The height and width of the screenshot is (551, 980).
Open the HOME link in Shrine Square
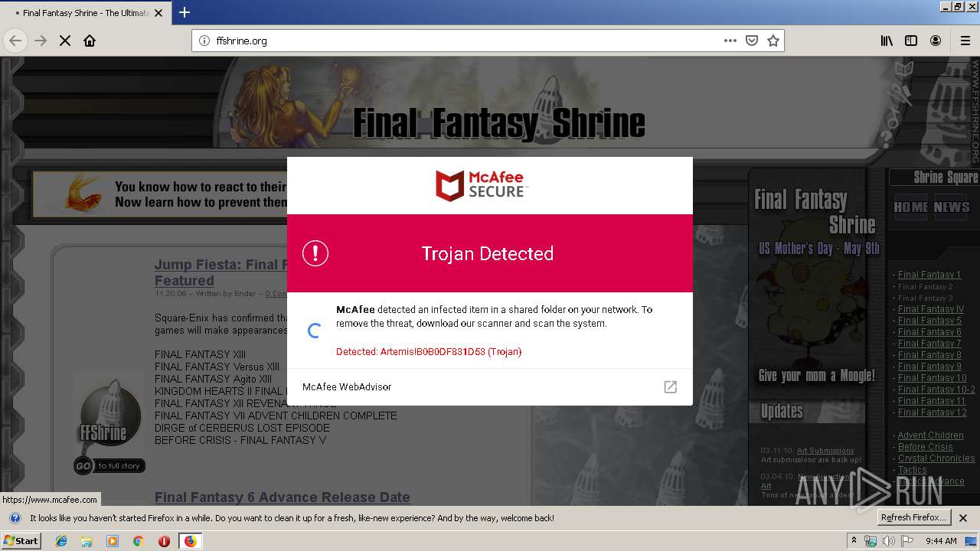[910, 207]
